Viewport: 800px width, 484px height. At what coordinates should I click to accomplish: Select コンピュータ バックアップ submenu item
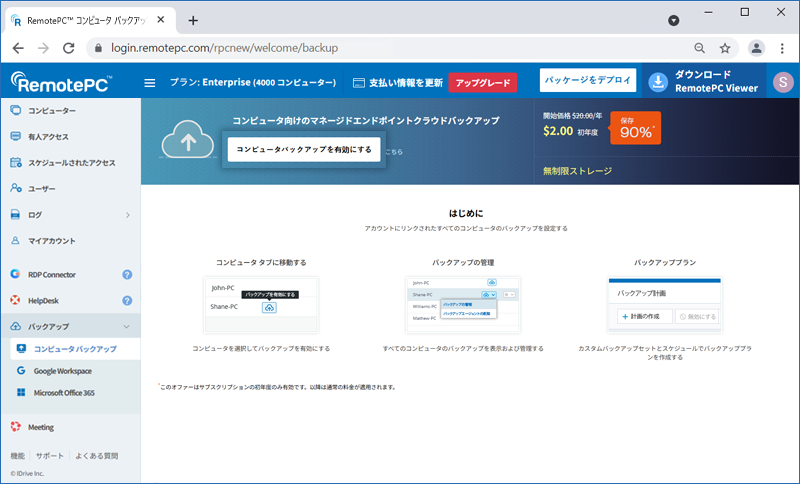pyautogui.click(x=75, y=349)
